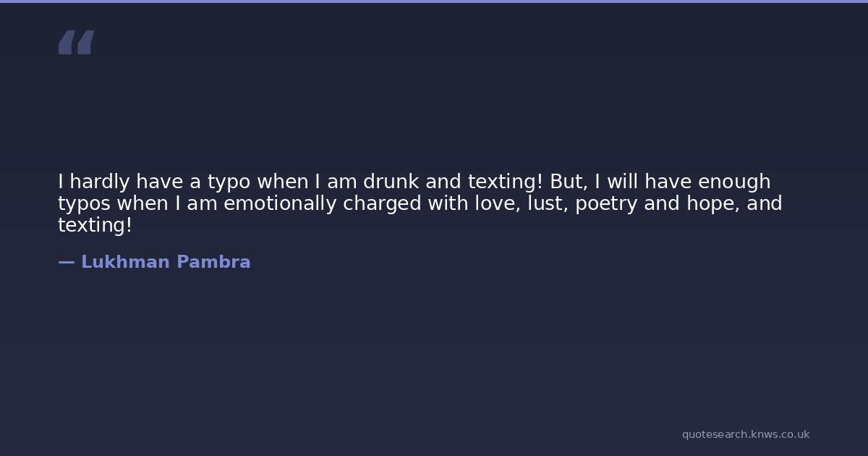Click the large quotation mark icon
868x456 pixels.
click(x=76, y=43)
